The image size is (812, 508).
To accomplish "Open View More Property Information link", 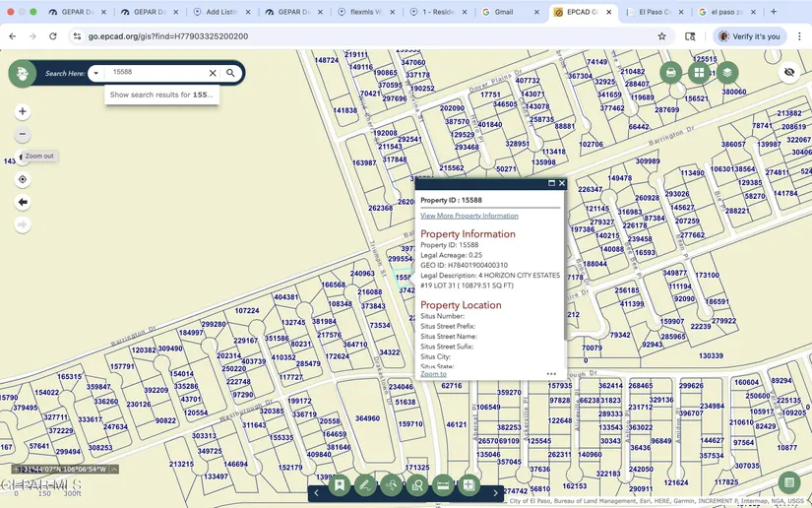I will tap(468, 216).
